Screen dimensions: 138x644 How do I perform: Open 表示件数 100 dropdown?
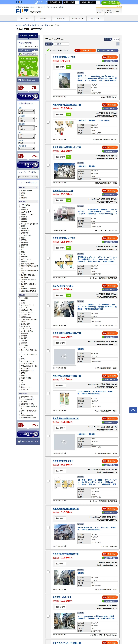[x=116, y=39]
